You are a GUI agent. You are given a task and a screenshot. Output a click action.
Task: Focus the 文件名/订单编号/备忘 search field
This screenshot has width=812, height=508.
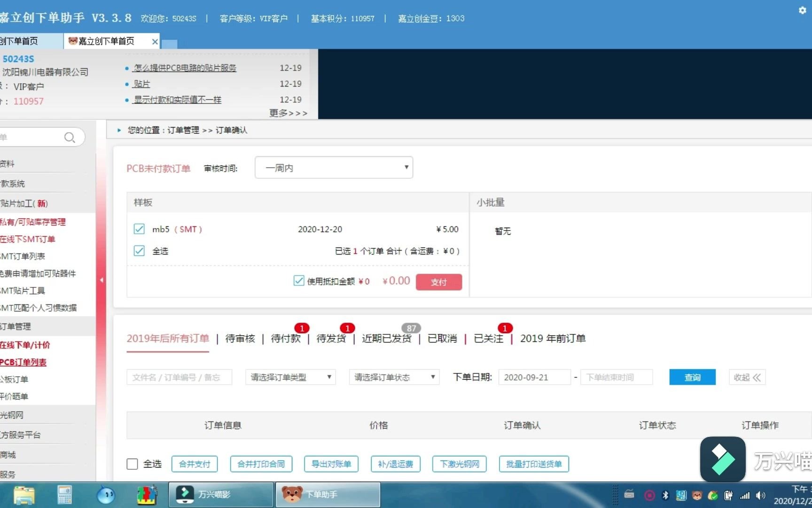(180, 377)
